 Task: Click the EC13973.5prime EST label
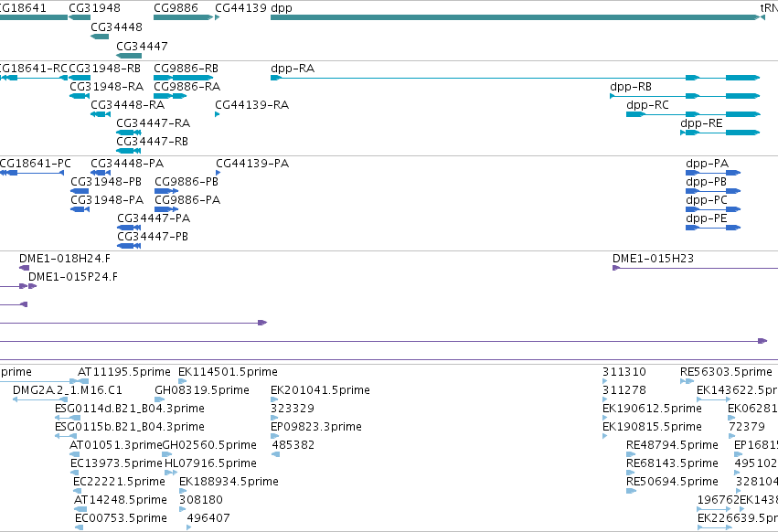(x=117, y=463)
